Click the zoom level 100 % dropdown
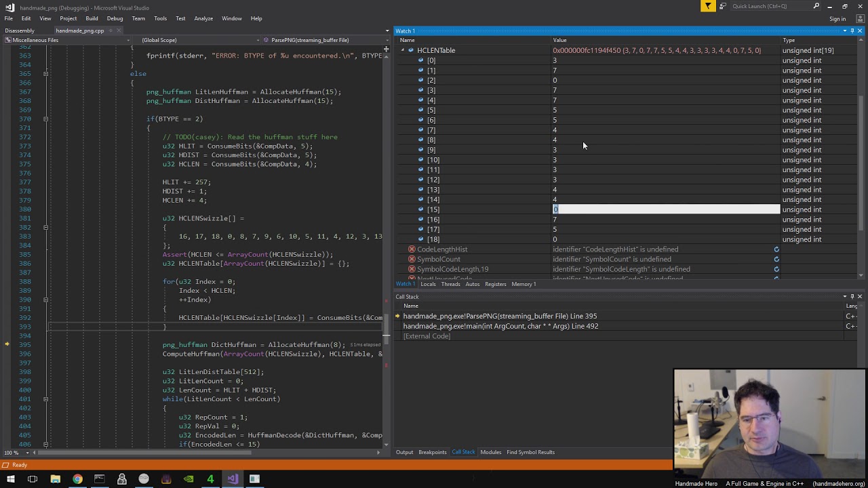 [15, 452]
